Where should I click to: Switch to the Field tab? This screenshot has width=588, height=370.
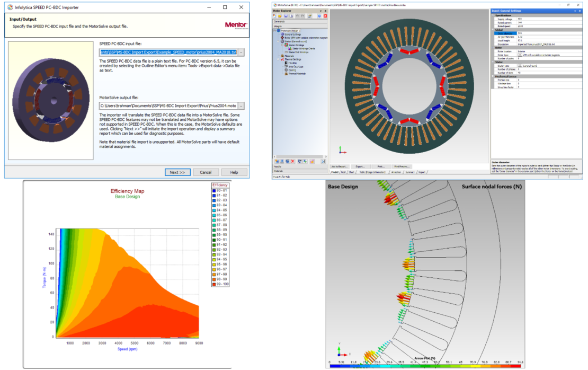(342, 172)
